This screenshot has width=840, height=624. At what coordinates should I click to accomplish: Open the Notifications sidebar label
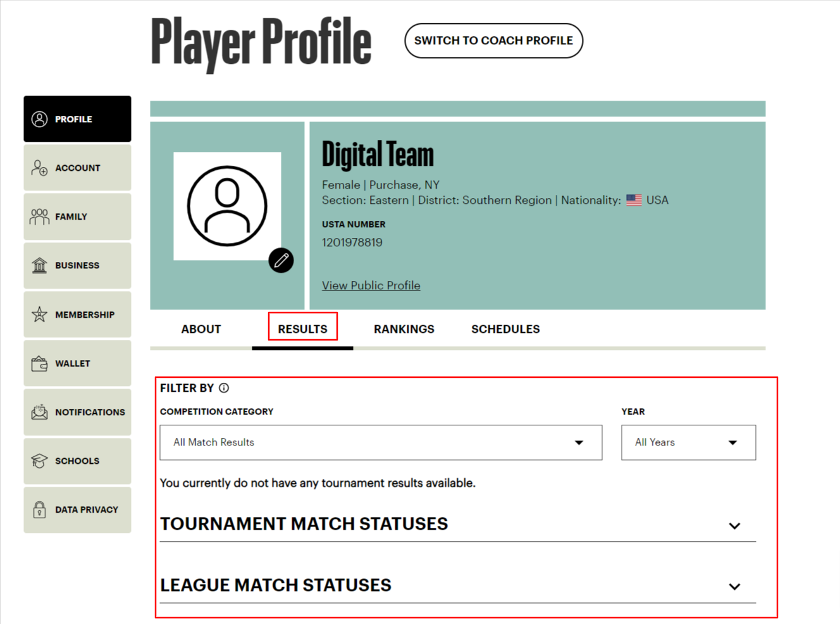[x=90, y=412]
